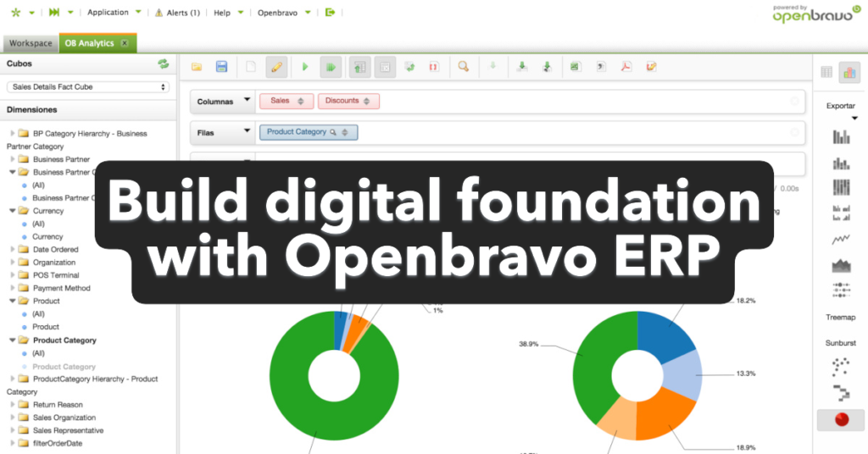The width and height of the screenshot is (868, 454).
Task: Export results to CSV icon
Action: click(601, 67)
